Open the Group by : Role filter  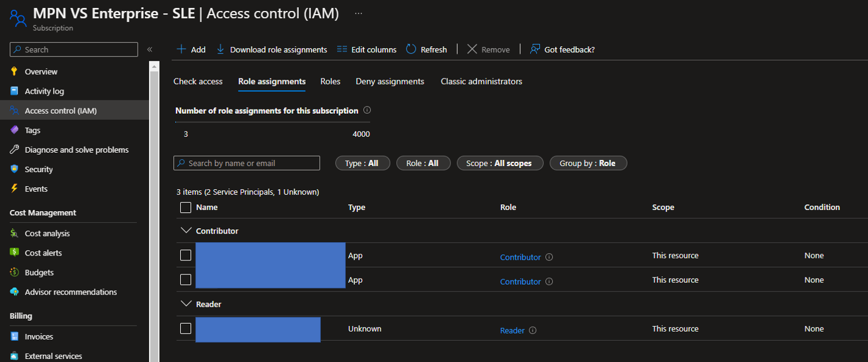(x=588, y=163)
